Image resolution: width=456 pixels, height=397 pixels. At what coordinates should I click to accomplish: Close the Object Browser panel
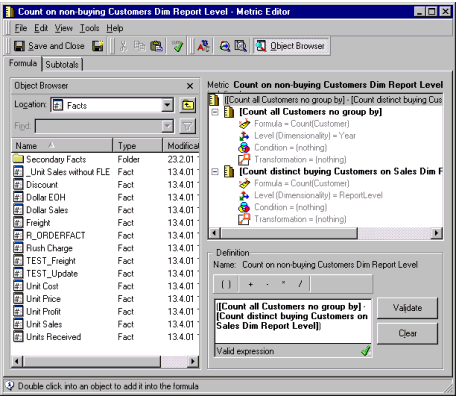(x=190, y=86)
